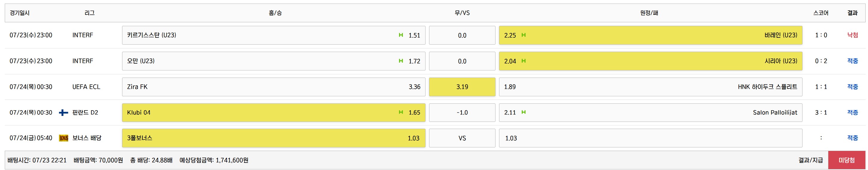Click the H icon in the Salon Palloilijat cell
Screen dimensions: 868x170
pyautogui.click(x=523, y=112)
